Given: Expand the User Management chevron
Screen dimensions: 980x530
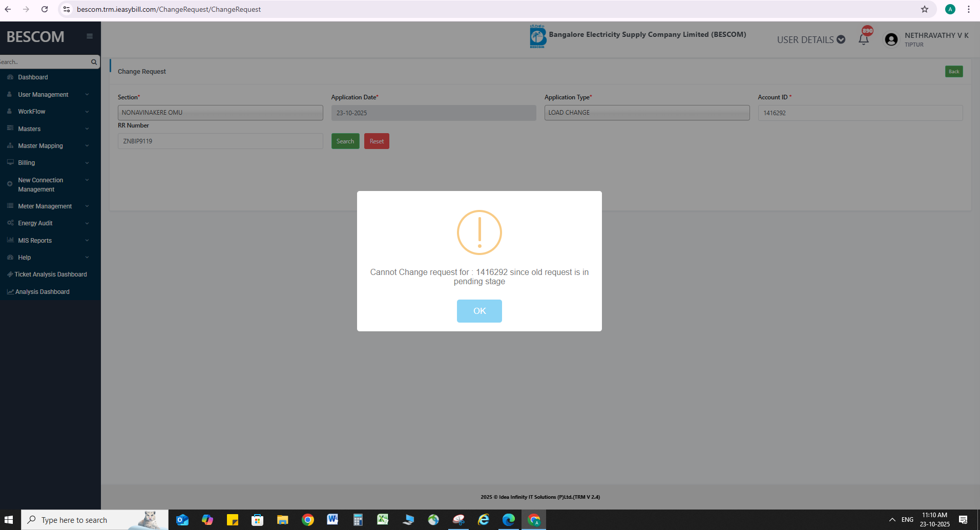Looking at the screenshot, I should [87, 95].
